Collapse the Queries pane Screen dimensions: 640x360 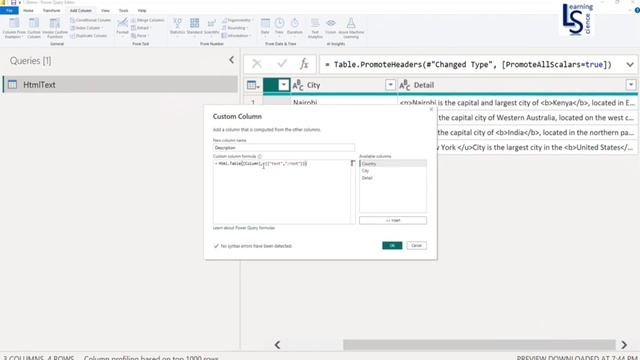point(231,60)
